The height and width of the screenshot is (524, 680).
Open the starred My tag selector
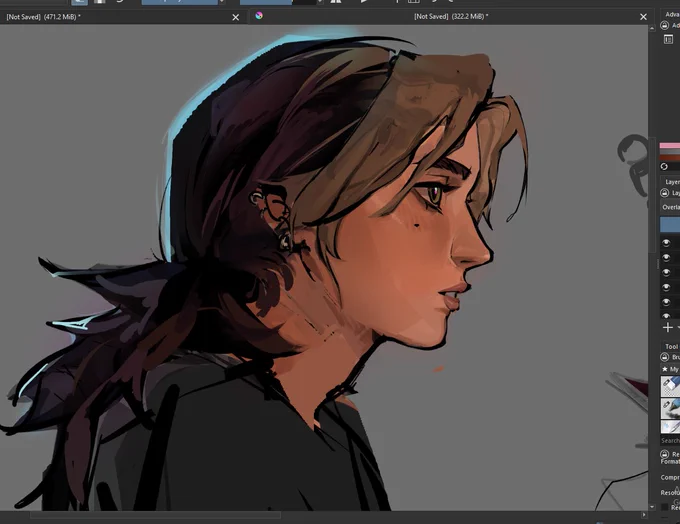670,369
